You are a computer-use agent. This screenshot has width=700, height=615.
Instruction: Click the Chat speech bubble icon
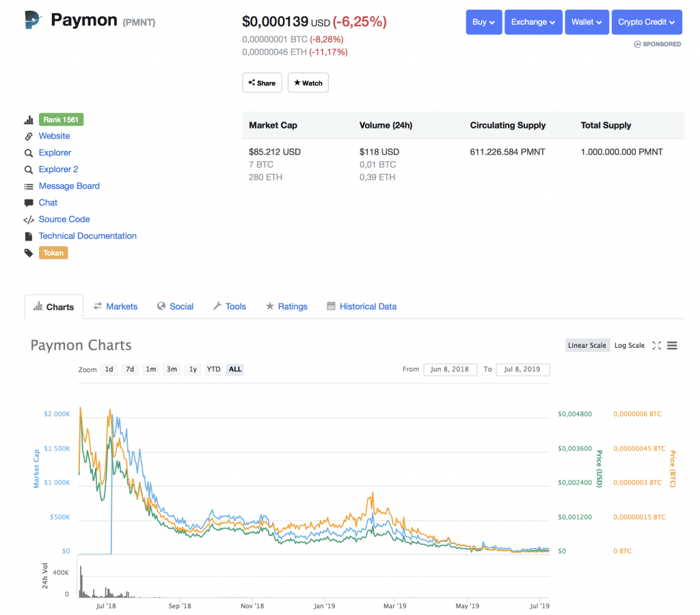(x=29, y=203)
